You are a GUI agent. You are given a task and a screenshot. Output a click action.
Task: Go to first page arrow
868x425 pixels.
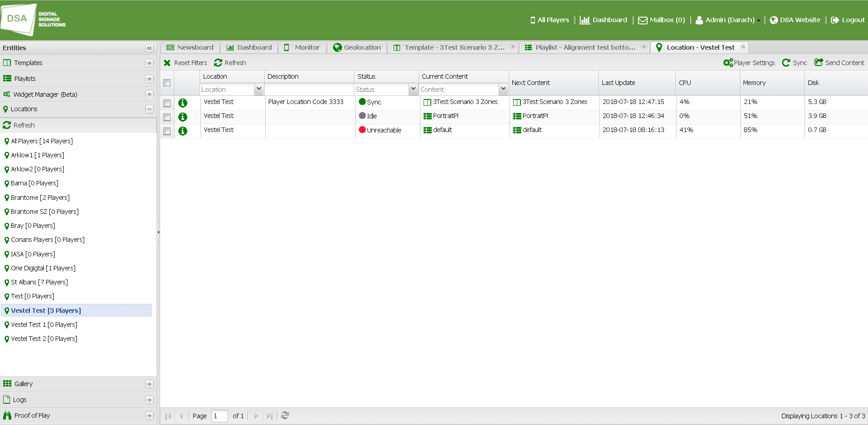point(168,416)
